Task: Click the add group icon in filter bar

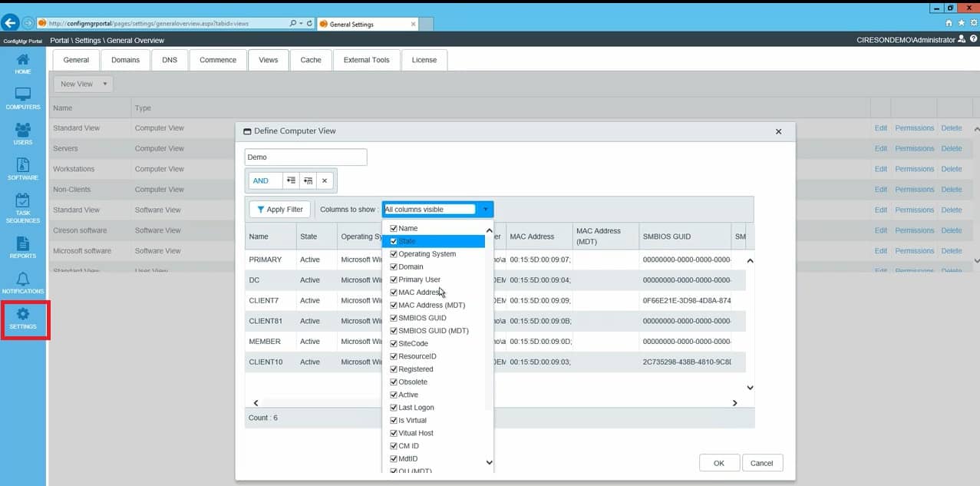Action: click(x=308, y=180)
